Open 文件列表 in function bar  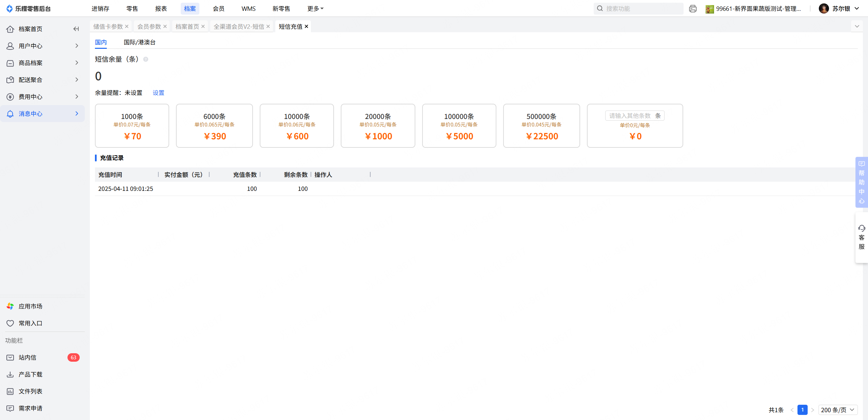click(30, 391)
